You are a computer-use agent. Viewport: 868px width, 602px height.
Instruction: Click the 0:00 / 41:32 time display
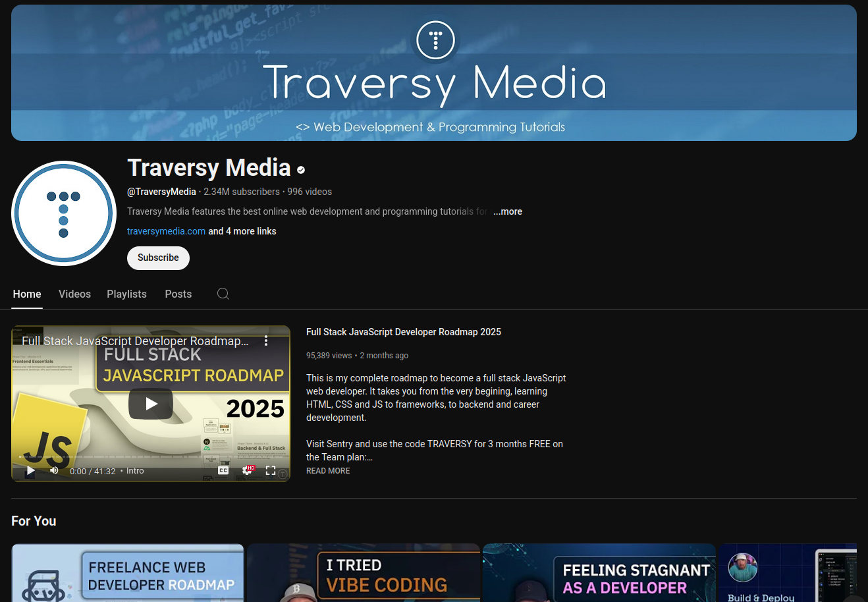pyautogui.click(x=93, y=471)
